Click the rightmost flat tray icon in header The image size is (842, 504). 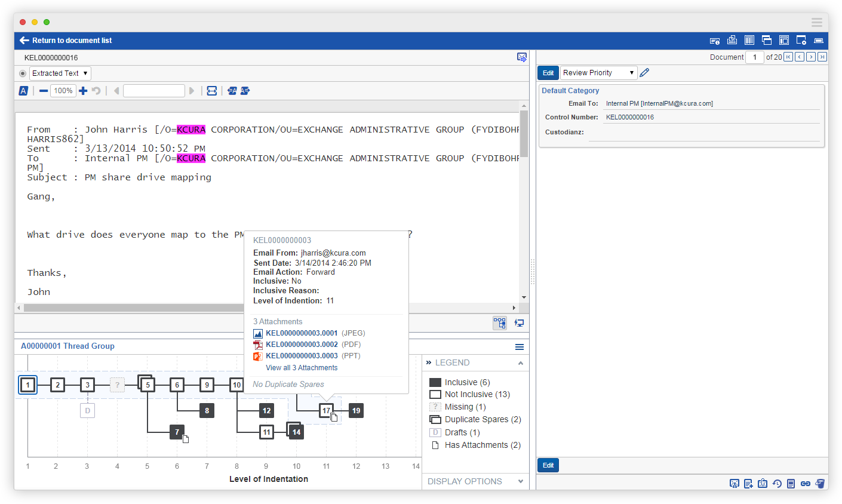click(819, 41)
